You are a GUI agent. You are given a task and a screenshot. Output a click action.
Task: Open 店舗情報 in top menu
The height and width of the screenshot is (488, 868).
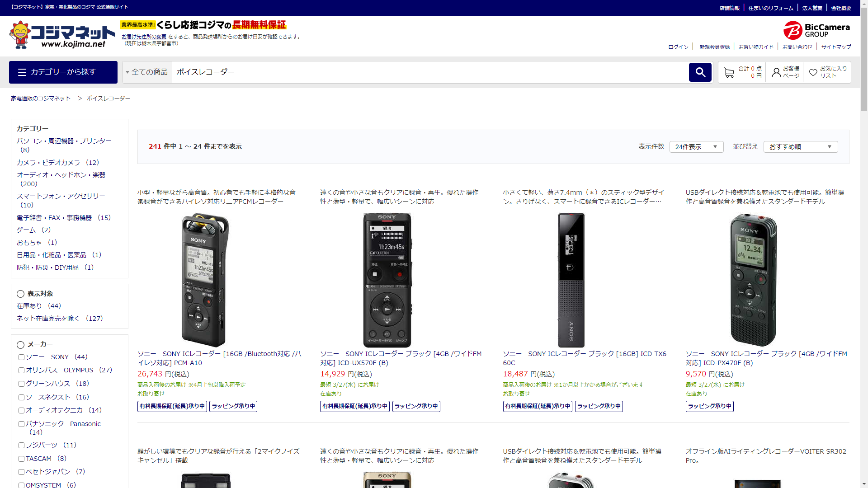(x=729, y=8)
